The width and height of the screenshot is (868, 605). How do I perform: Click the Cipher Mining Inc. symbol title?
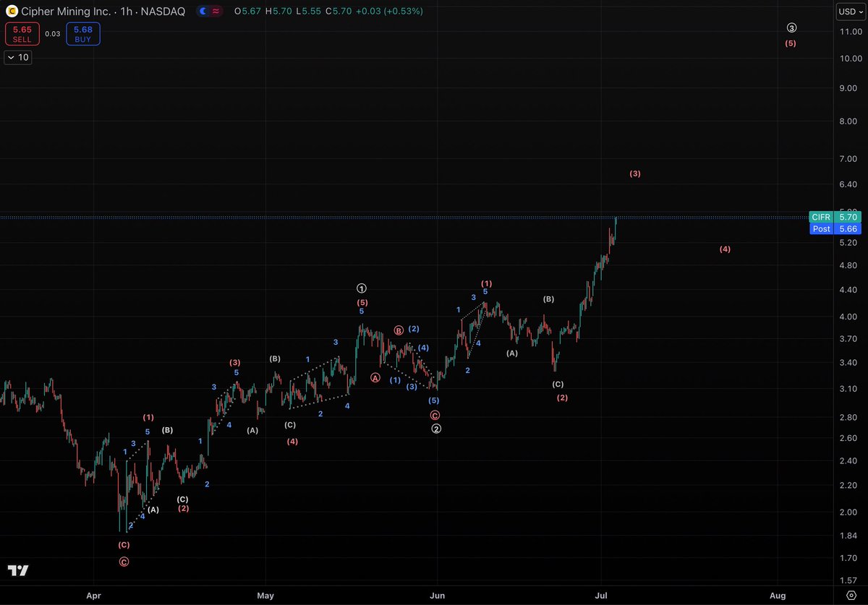pyautogui.click(x=67, y=12)
